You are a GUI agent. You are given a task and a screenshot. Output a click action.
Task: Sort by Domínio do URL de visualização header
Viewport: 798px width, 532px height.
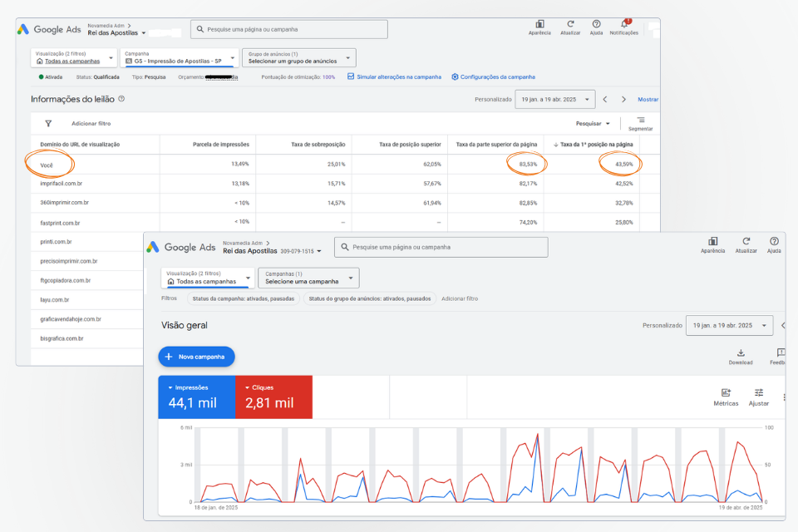coord(80,145)
